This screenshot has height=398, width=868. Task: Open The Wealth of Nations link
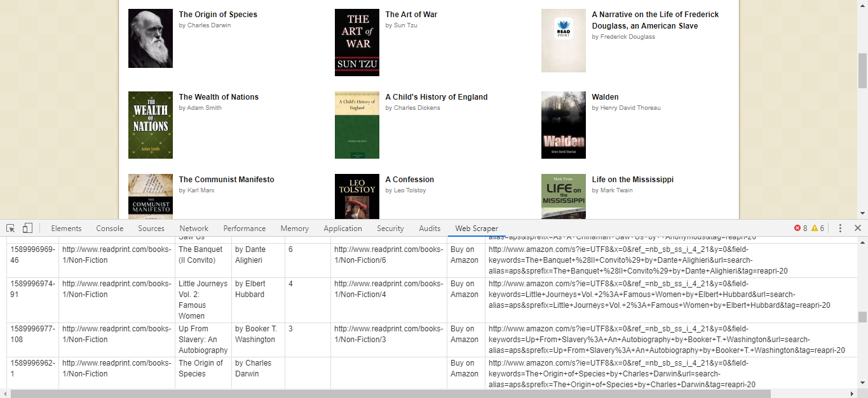pos(219,97)
